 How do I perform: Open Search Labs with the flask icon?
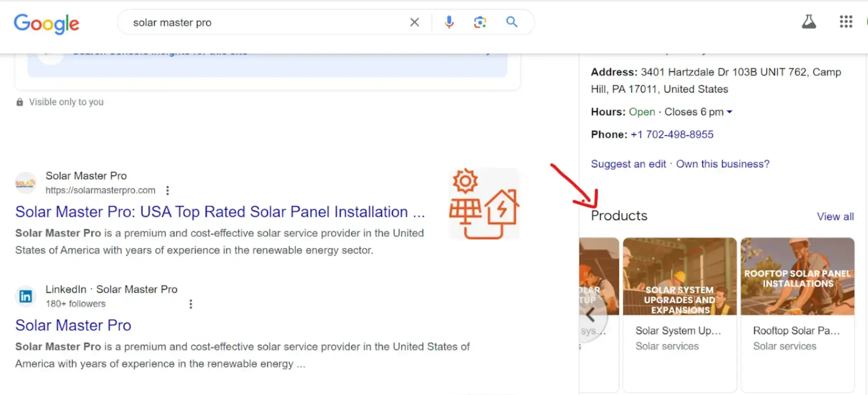pyautogui.click(x=809, y=21)
